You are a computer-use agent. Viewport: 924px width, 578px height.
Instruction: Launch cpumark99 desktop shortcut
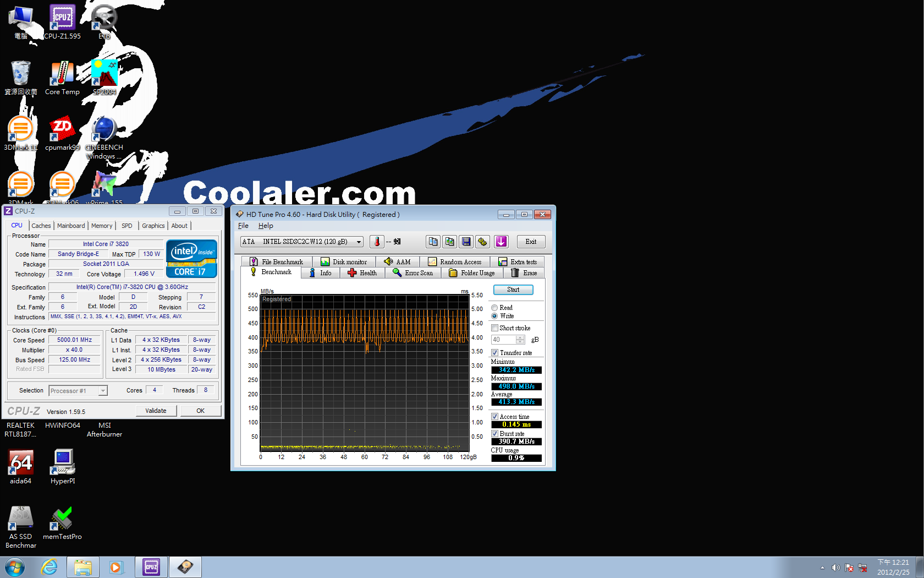62,134
